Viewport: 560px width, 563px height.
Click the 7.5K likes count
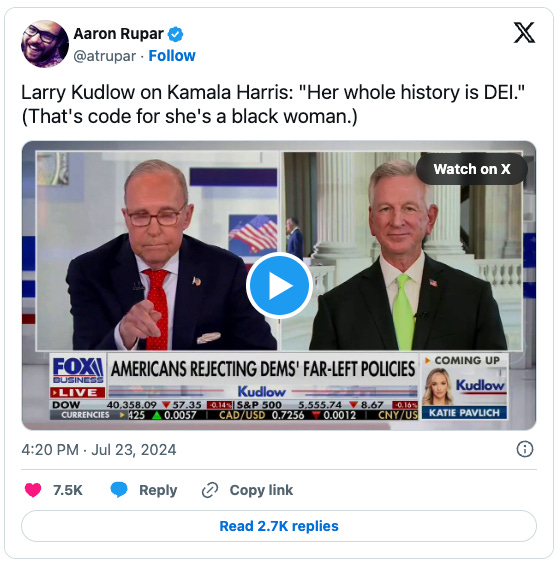tap(67, 490)
